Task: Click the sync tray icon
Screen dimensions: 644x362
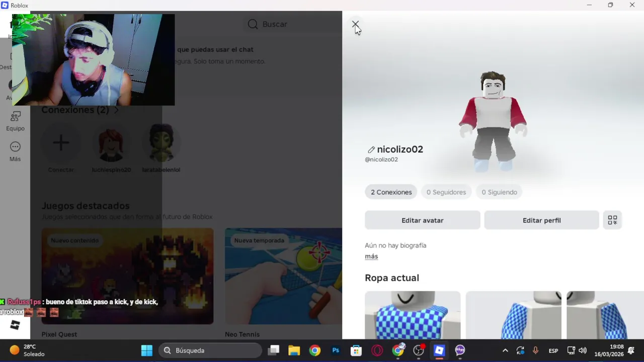Action: (x=520, y=350)
